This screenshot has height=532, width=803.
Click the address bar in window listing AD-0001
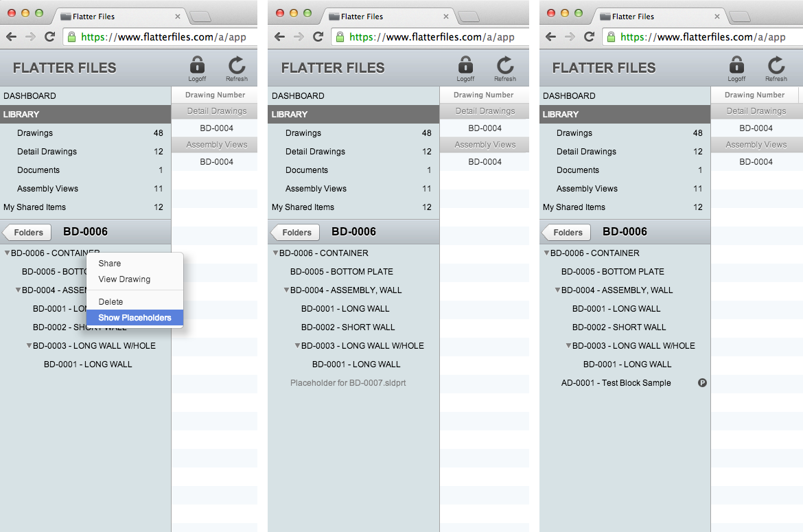[x=703, y=37]
